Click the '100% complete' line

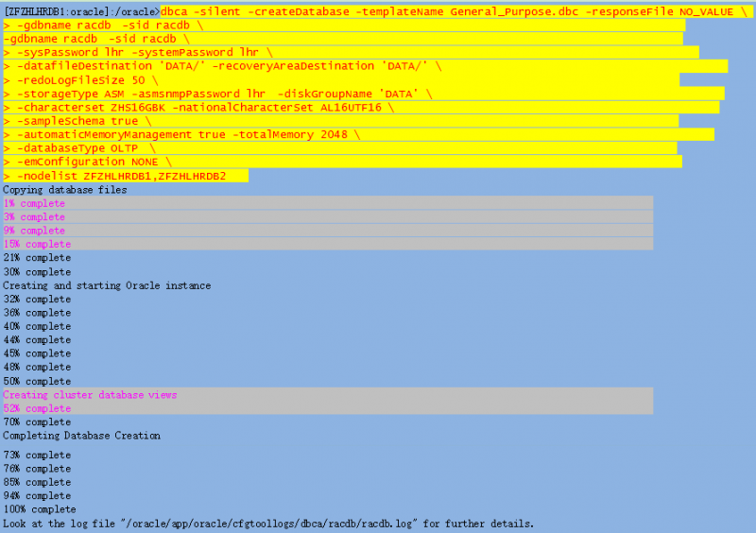coord(40,508)
